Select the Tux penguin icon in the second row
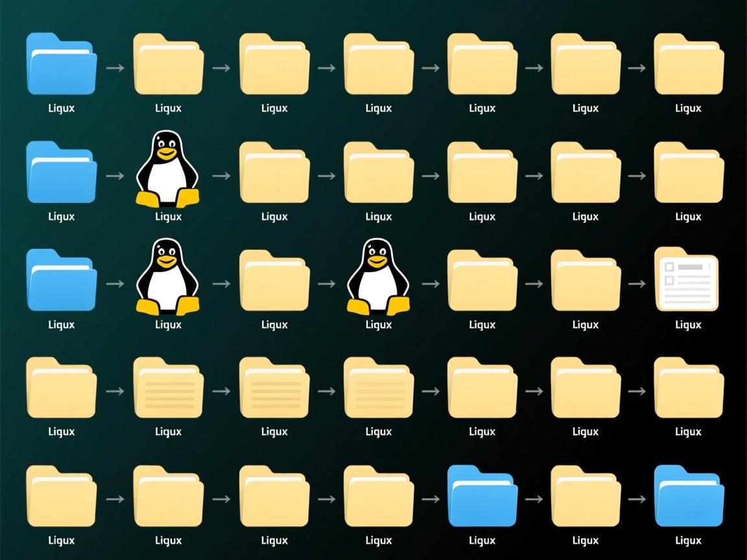The width and height of the screenshot is (747, 560). [168, 170]
